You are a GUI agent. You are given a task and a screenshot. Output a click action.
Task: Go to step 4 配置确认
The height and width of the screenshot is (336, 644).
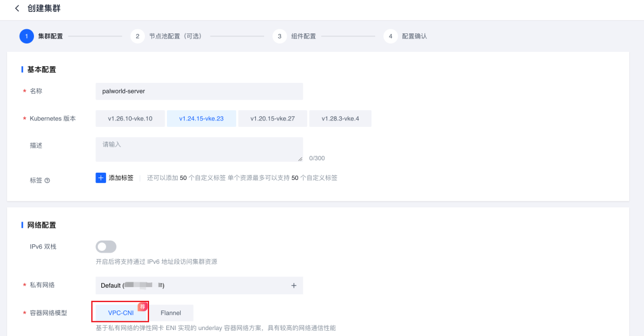click(405, 36)
